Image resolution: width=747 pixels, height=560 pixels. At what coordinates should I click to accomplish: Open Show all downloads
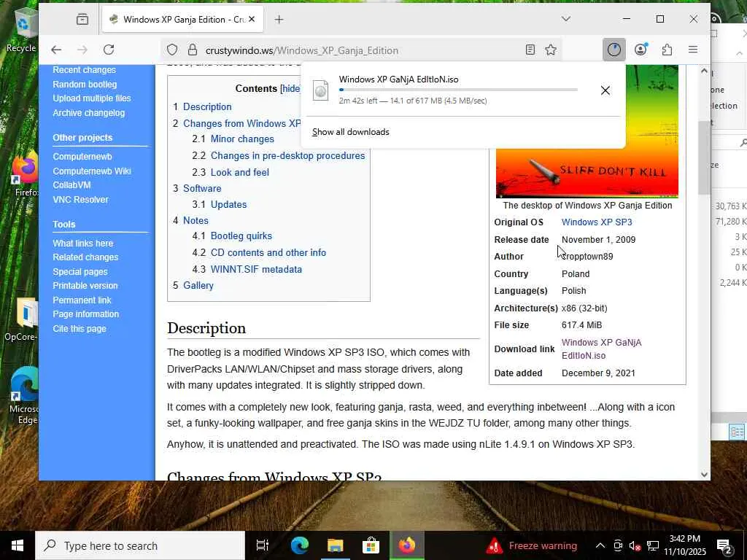pos(351,132)
